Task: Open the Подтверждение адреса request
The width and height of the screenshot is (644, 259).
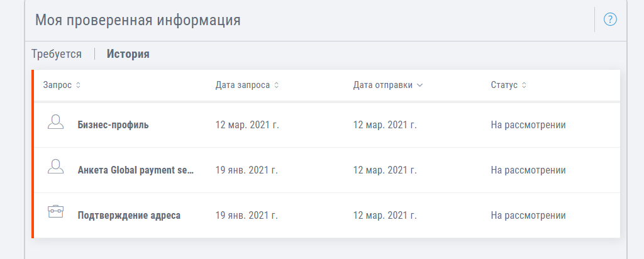Action: pyautogui.click(x=129, y=215)
